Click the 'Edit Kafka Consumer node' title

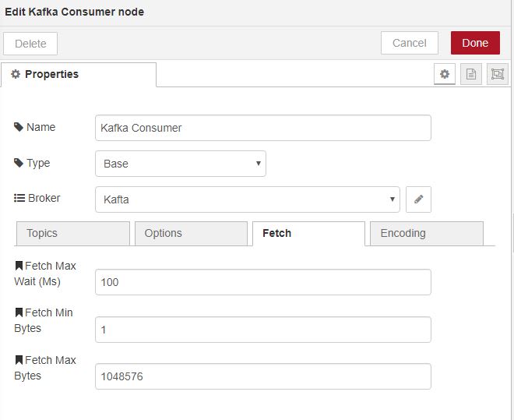(75, 12)
